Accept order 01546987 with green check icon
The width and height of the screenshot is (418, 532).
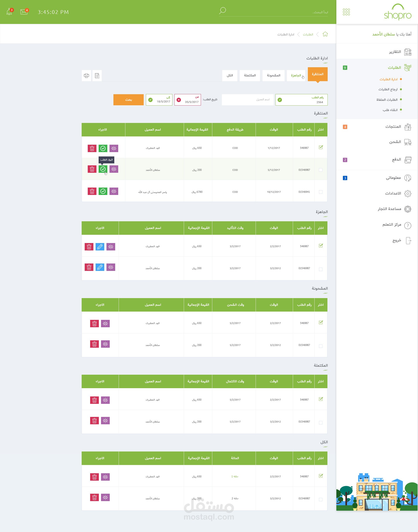point(103,169)
